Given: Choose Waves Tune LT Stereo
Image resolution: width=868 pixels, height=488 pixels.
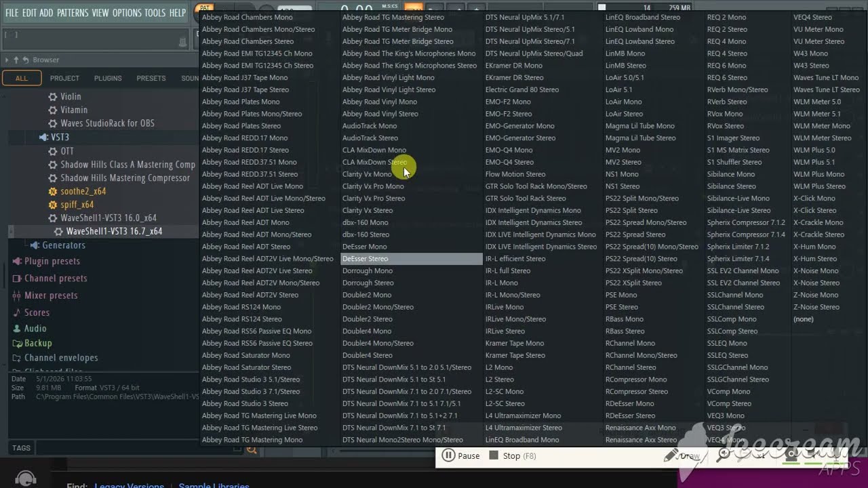Looking at the screenshot, I should tap(827, 89).
